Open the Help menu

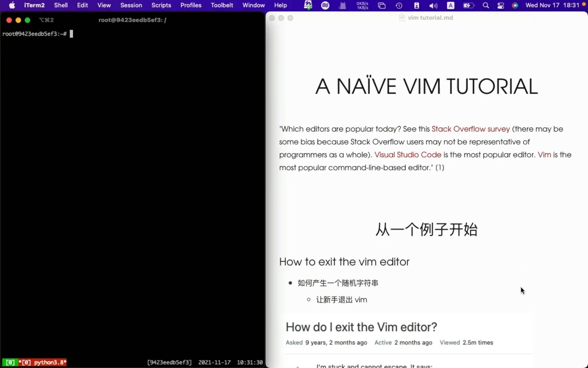click(281, 5)
